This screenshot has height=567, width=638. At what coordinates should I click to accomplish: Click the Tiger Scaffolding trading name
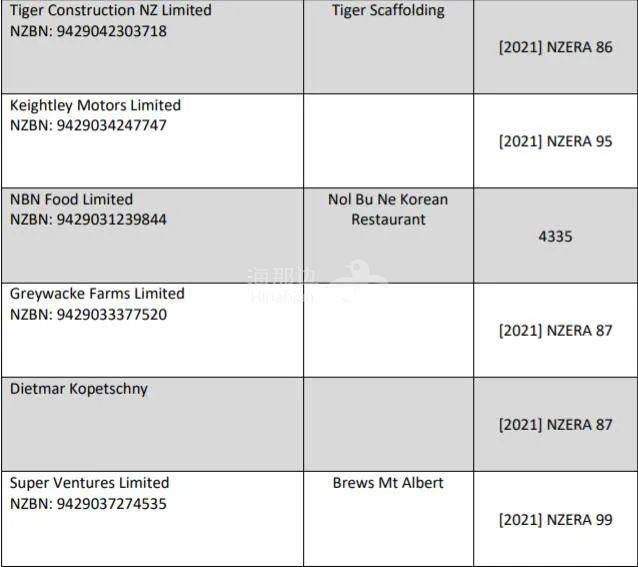pos(388,11)
